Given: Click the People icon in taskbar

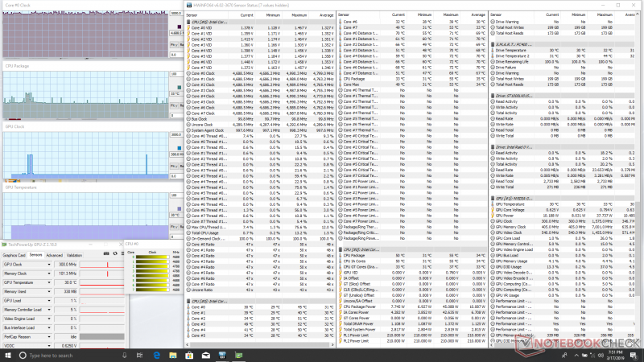Looking at the screenshot, I should tap(565, 356).
